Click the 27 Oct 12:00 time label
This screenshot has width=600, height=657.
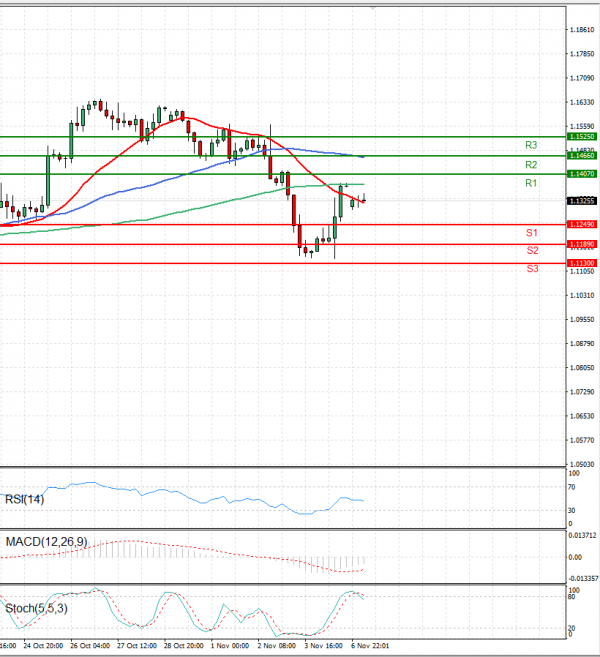[137, 646]
